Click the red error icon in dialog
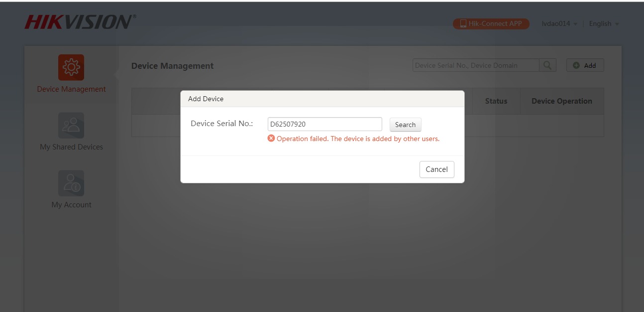The image size is (644, 312). tap(271, 139)
